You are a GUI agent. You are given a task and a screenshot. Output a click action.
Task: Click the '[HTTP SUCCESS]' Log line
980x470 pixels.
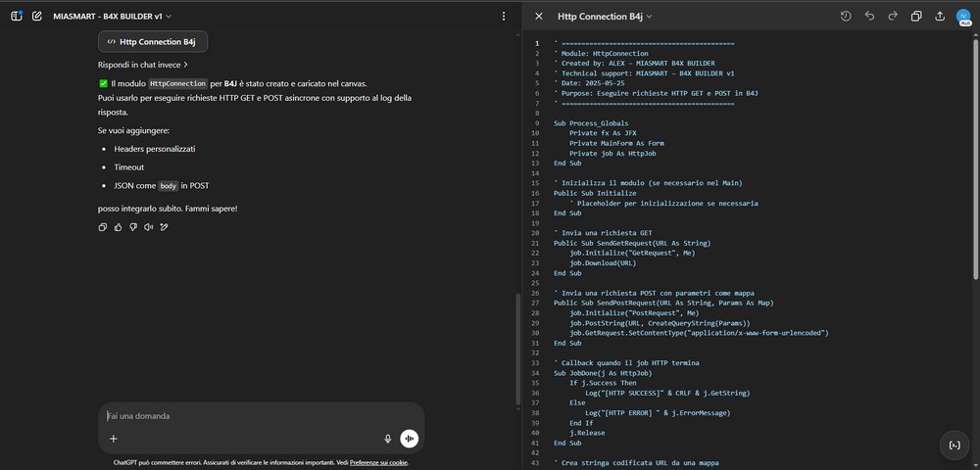click(x=667, y=394)
